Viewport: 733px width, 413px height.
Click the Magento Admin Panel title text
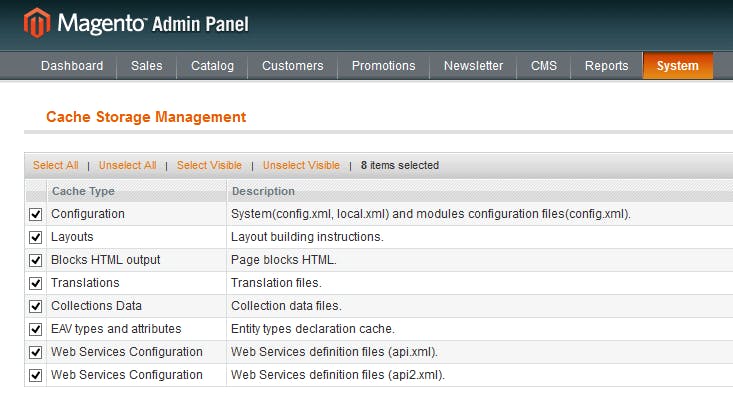click(153, 23)
